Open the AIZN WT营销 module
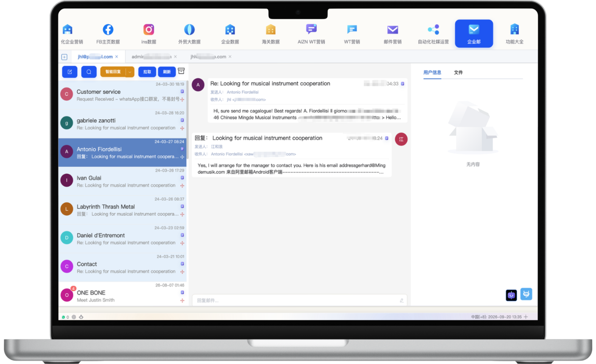The image size is (596, 364). click(311, 34)
